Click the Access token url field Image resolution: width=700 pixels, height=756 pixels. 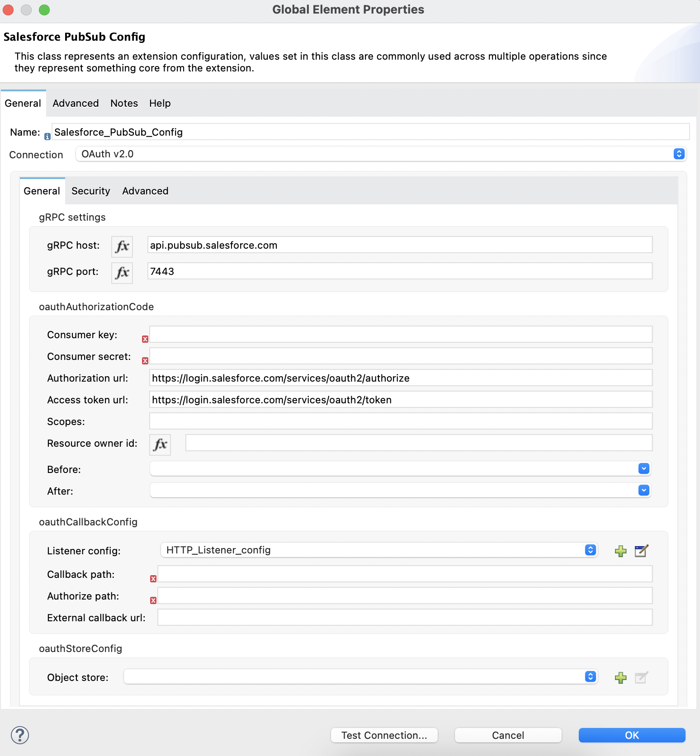coord(401,399)
